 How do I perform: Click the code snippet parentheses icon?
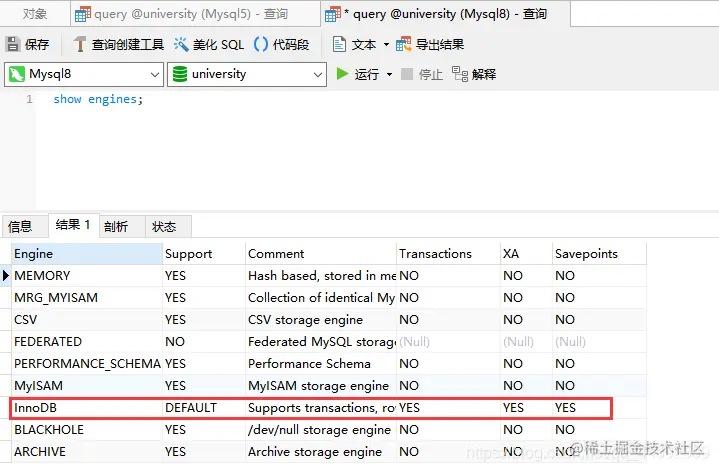[x=260, y=44]
